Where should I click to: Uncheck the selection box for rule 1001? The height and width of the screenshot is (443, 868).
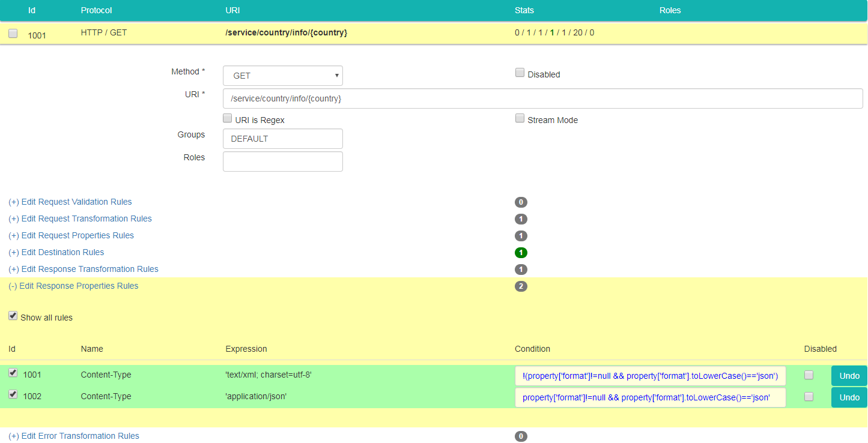[x=13, y=373]
